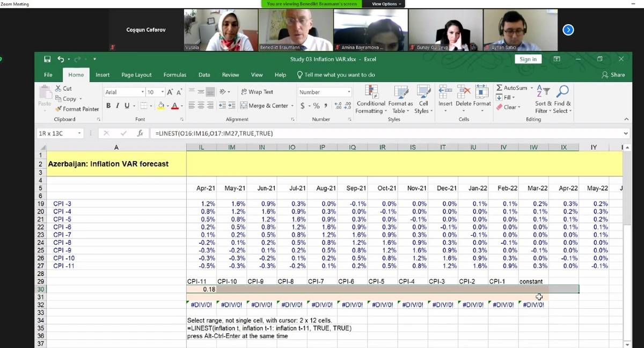Open the Arial font name dropdown

pos(142,92)
